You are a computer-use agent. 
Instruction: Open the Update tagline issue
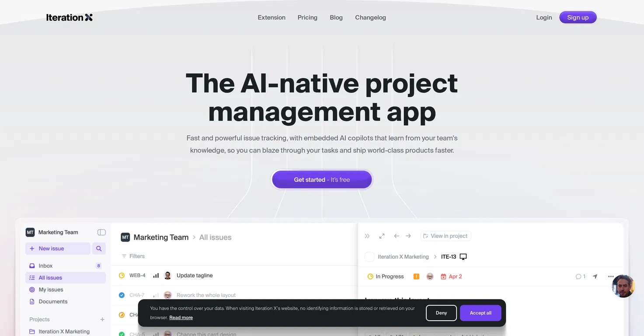[x=195, y=276]
